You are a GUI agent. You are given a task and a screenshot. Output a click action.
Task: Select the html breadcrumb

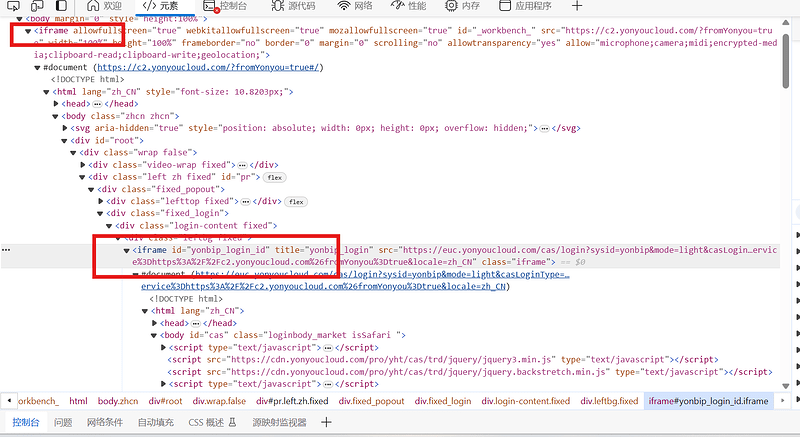[78, 401]
